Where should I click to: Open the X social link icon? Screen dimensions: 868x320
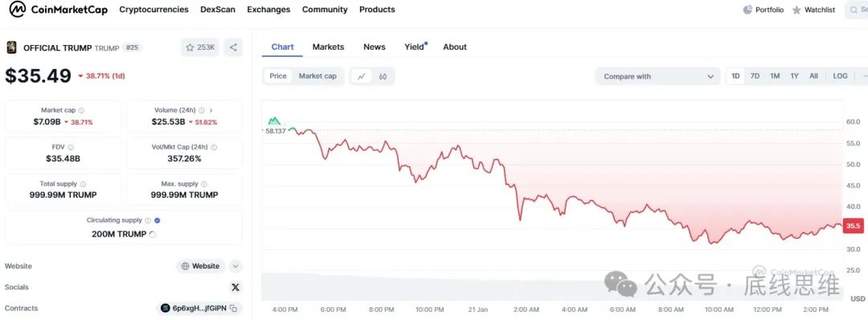click(235, 287)
